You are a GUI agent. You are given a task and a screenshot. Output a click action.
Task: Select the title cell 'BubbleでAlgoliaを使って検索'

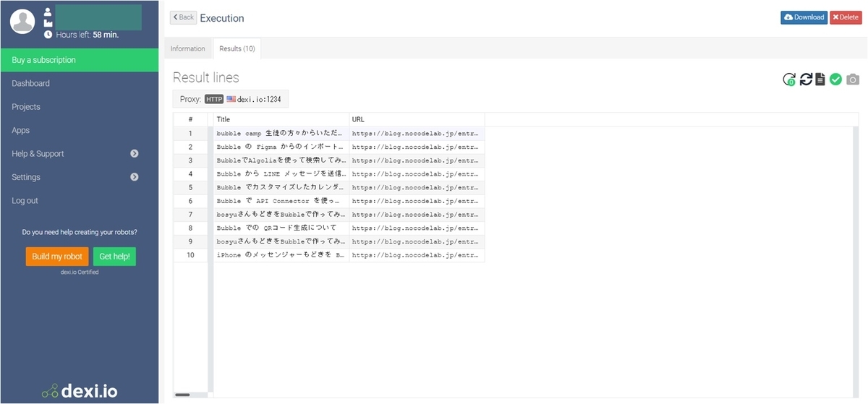point(281,160)
